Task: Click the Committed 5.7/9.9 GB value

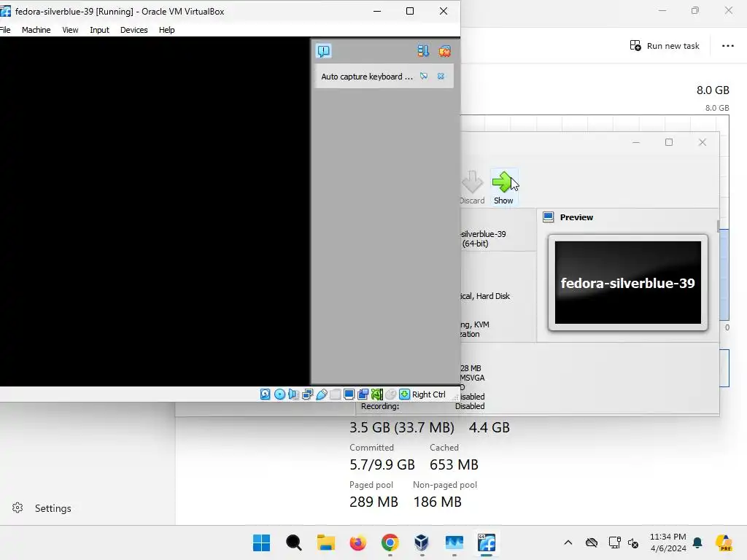Action: point(382,464)
